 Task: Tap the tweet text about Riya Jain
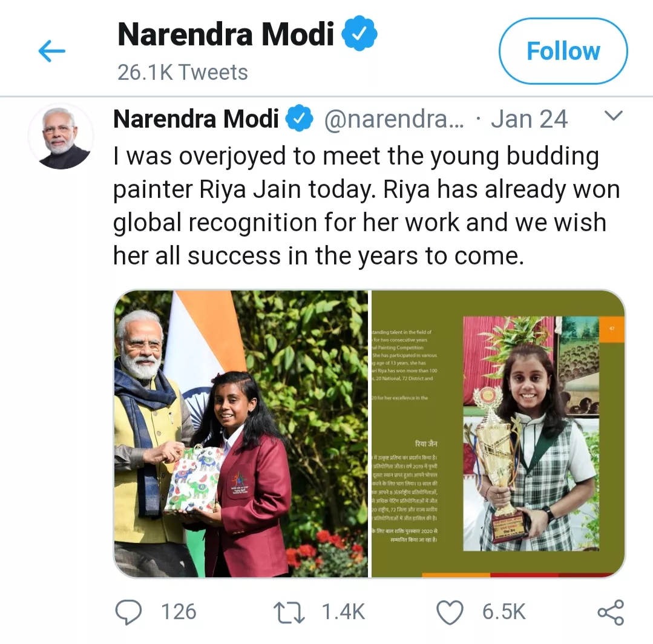tap(359, 206)
